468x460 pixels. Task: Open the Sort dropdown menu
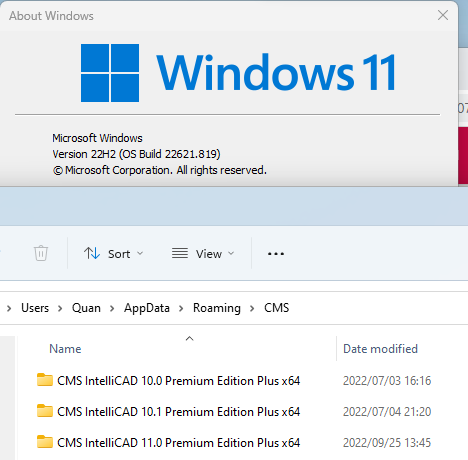(113, 254)
